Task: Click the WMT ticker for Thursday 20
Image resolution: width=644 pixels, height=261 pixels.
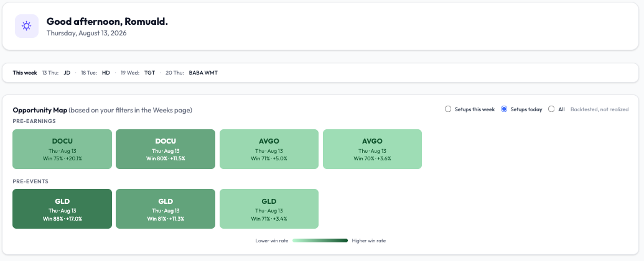Action: click(212, 73)
